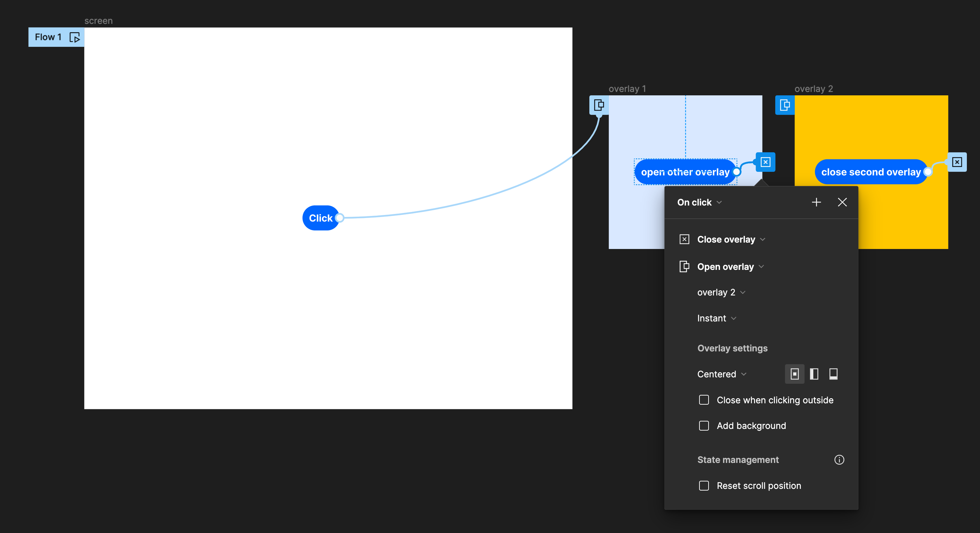Change the overlay 2 destination dropdown
The width and height of the screenshot is (980, 533).
pos(721,292)
